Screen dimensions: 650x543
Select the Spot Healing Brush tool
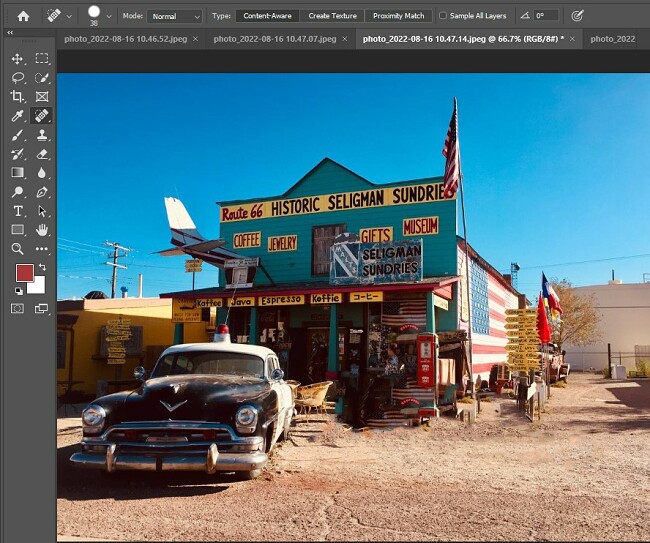coord(41,116)
